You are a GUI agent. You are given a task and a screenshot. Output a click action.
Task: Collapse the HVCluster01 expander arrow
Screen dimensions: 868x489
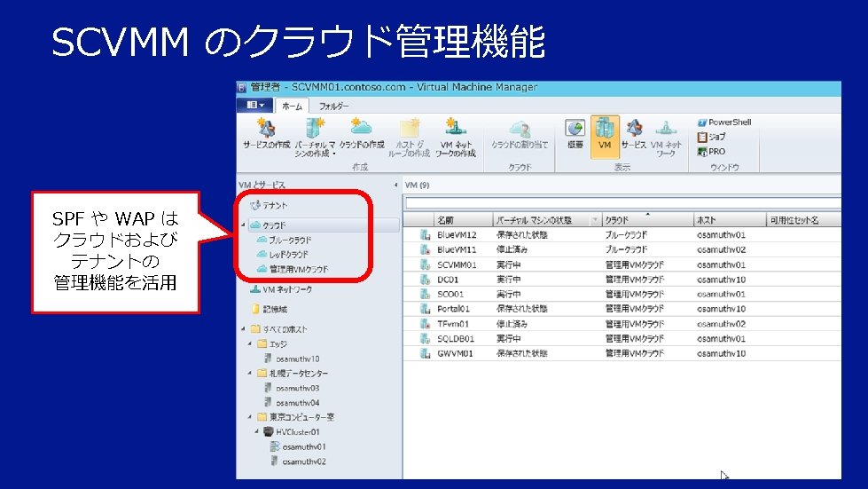(256, 431)
